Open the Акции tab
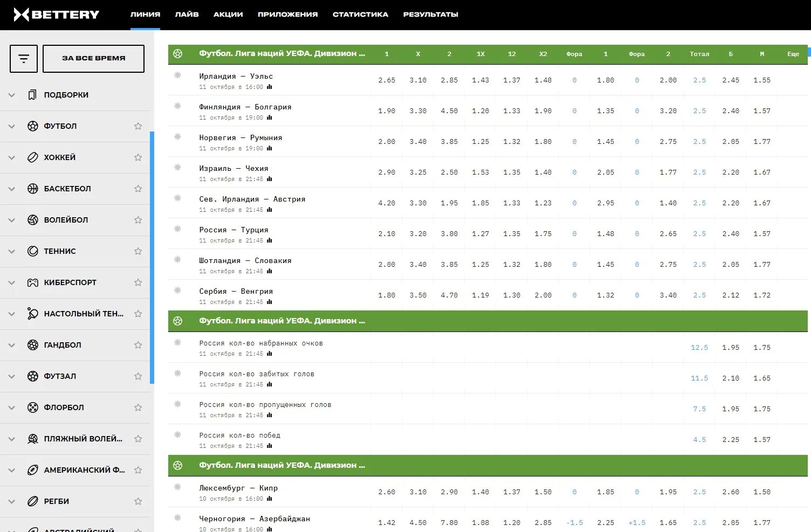This screenshot has height=532, width=811. pyautogui.click(x=228, y=15)
